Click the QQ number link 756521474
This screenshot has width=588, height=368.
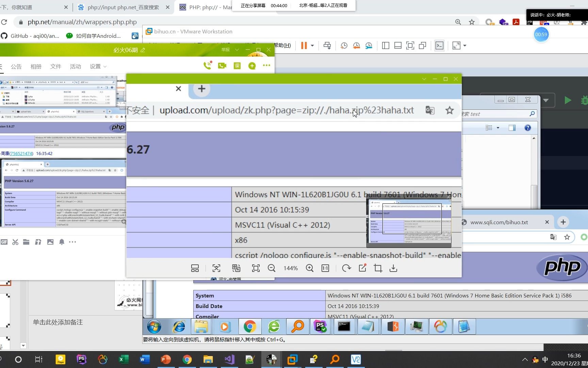[x=21, y=153]
